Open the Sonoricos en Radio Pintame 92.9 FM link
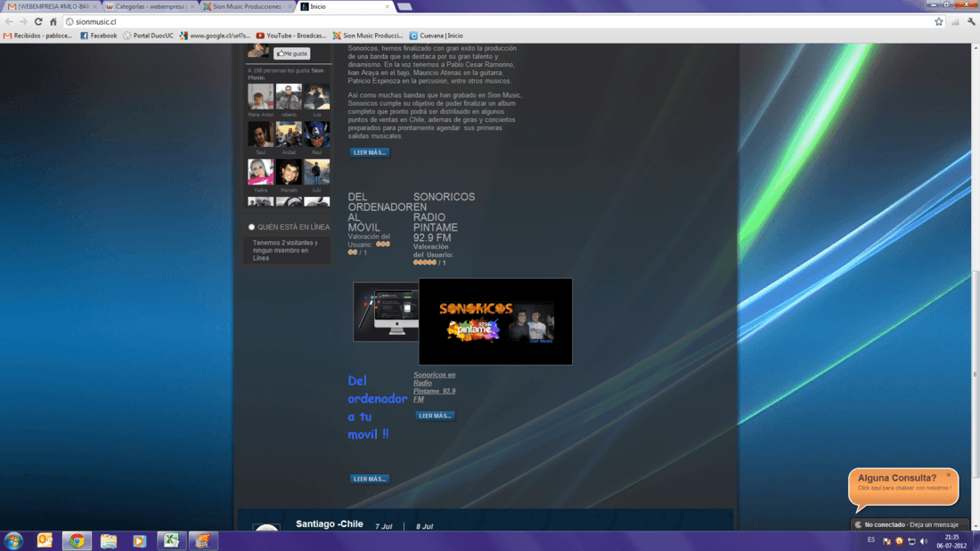Screen dimensions: 980x551 435,386
